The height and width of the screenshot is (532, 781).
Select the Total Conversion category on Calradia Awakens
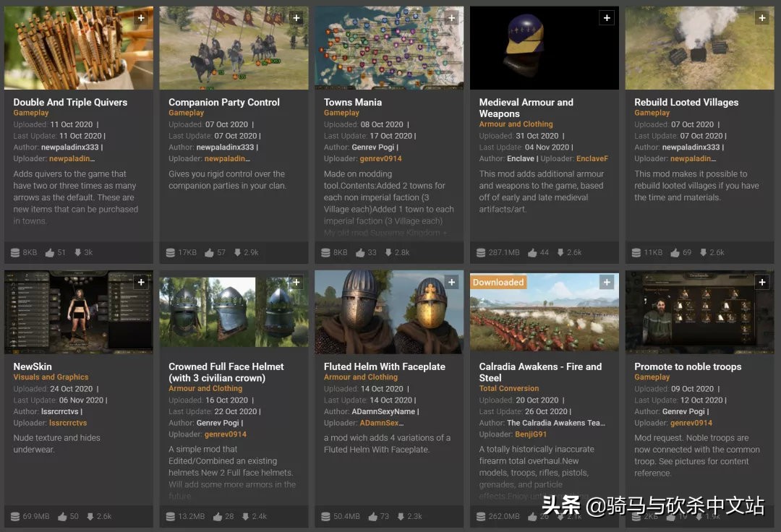pos(509,388)
